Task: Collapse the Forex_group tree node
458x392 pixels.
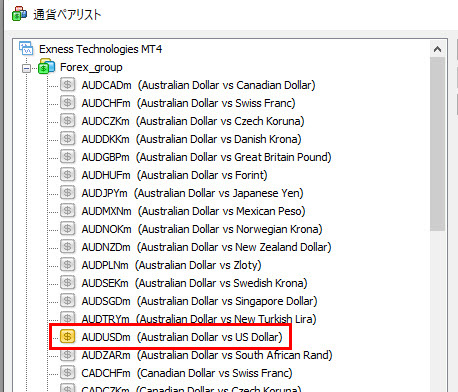Action: [26, 68]
